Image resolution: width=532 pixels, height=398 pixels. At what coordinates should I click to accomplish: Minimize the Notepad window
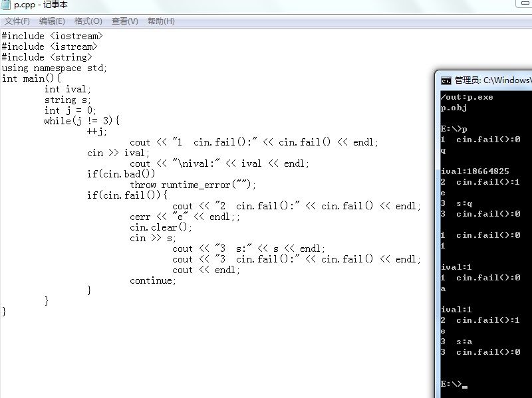(525, 3)
